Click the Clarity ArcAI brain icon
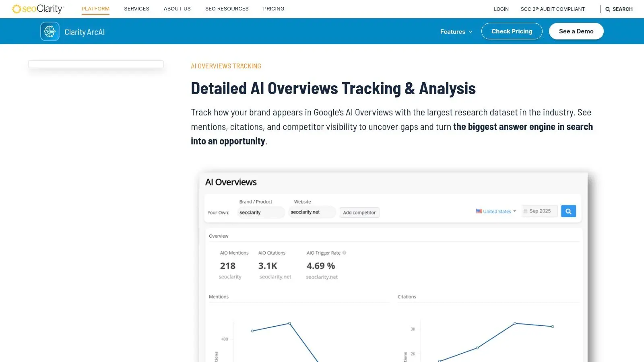Viewport: 644px width, 362px height. click(x=50, y=31)
